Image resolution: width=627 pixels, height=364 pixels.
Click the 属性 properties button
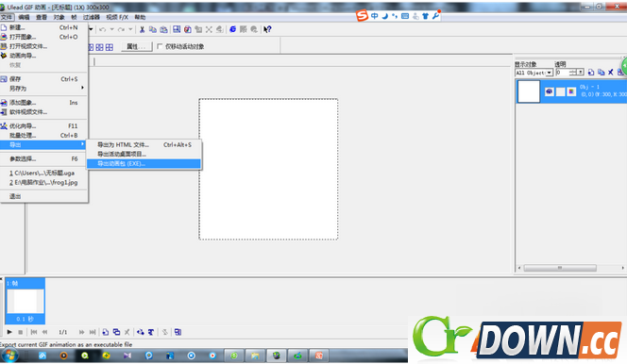[x=136, y=46]
